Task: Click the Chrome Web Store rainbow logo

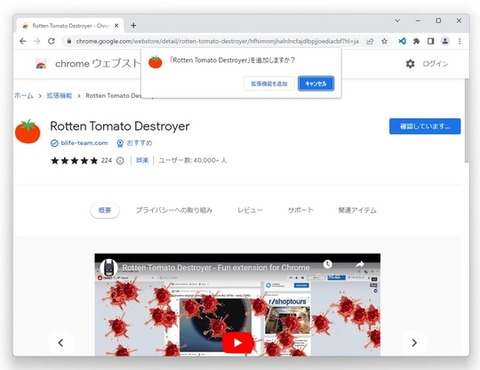Action: [41, 64]
